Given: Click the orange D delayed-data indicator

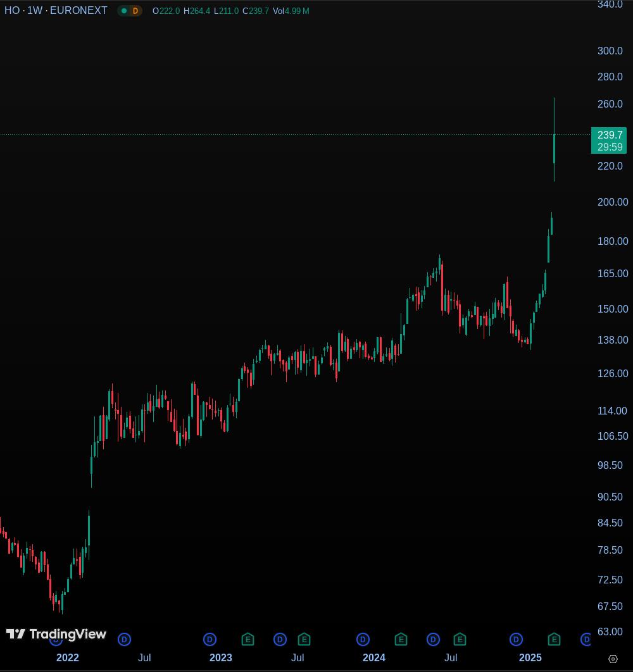Looking at the screenshot, I should [x=135, y=11].
